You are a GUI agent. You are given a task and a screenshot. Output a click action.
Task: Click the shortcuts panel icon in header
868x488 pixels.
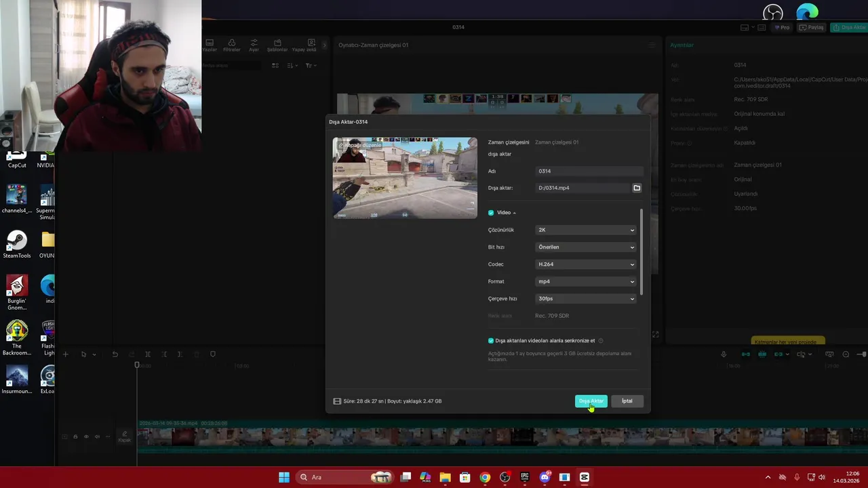[x=762, y=28]
